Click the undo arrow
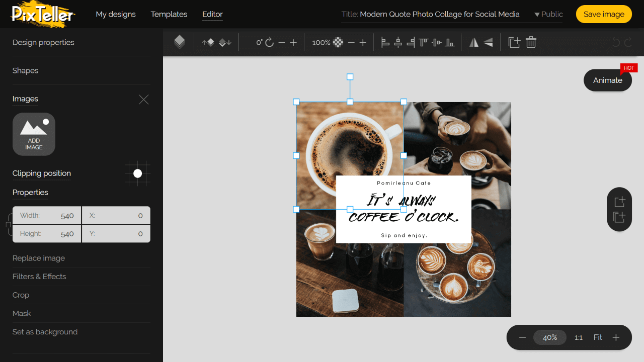 point(616,43)
